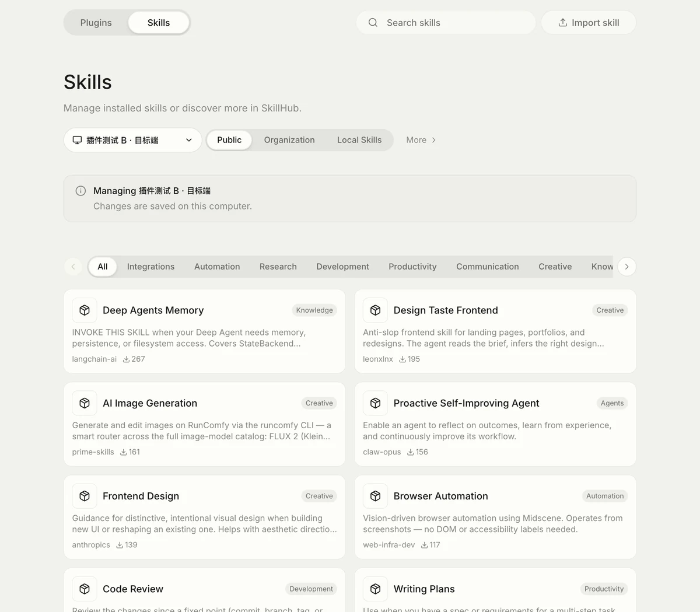Click download icon next to 161
Screen dimensions: 700x612
click(x=124, y=452)
